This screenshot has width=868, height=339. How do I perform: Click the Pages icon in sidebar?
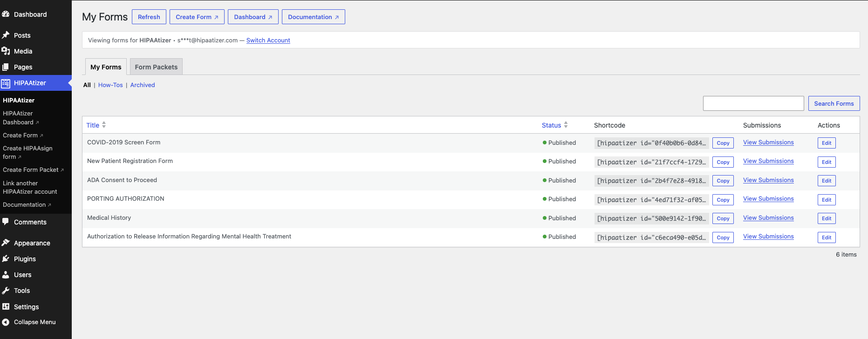tap(6, 67)
